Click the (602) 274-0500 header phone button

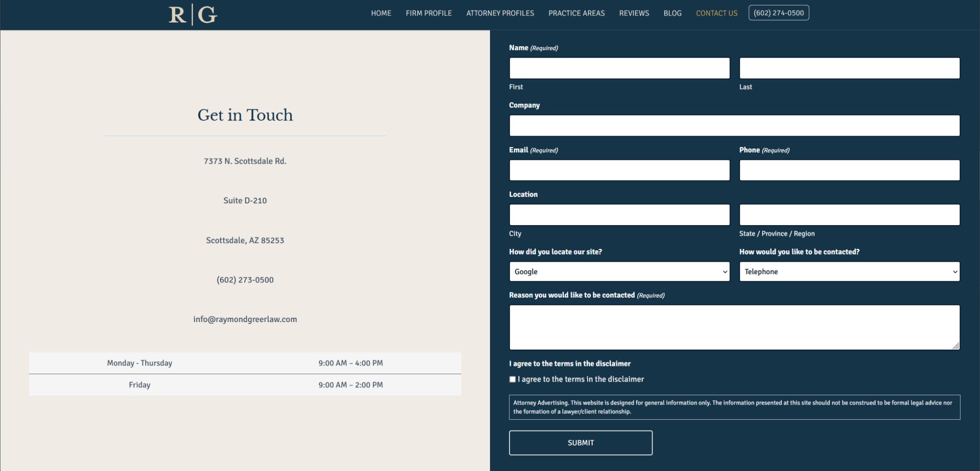[x=778, y=13]
